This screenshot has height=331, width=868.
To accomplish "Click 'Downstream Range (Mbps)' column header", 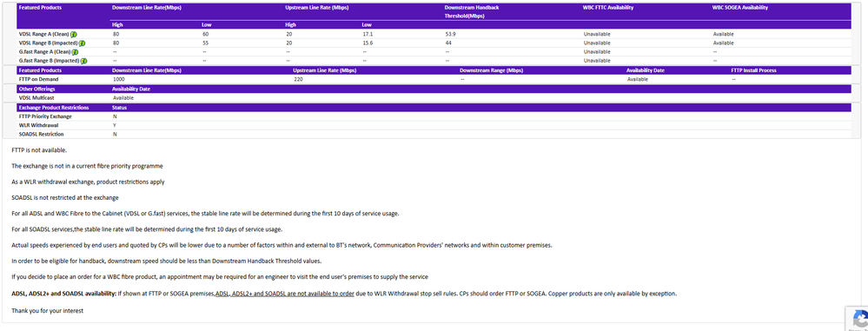I will coord(491,70).
